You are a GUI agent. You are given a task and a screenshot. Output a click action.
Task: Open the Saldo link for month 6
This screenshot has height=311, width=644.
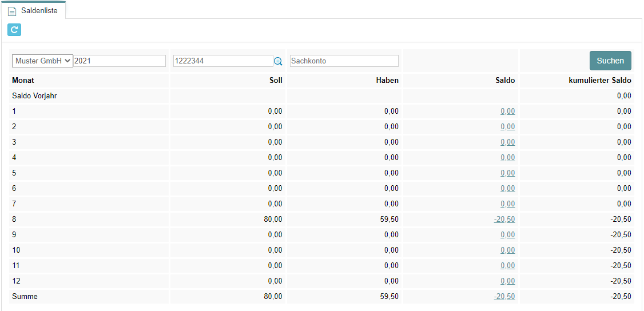coord(508,188)
